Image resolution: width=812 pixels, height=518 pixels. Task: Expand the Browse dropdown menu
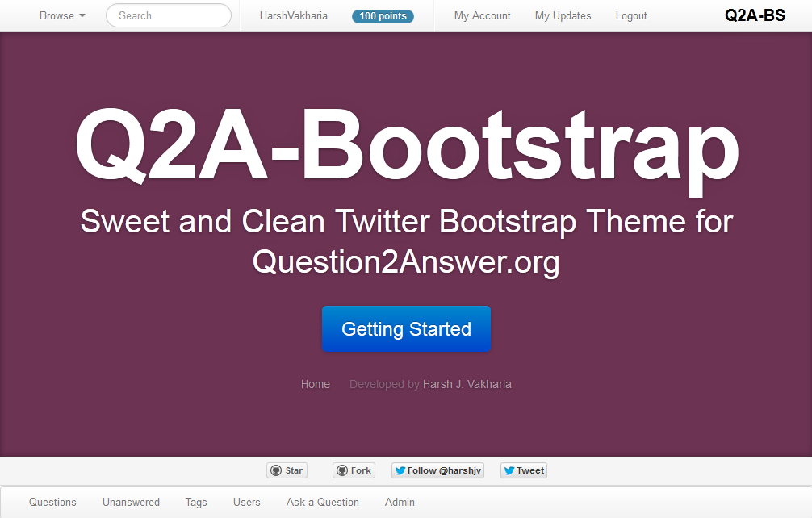pos(62,15)
